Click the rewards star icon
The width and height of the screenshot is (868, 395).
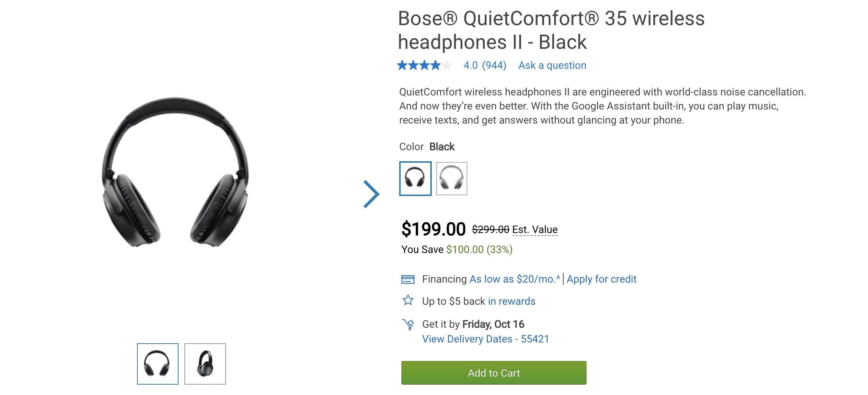409,301
